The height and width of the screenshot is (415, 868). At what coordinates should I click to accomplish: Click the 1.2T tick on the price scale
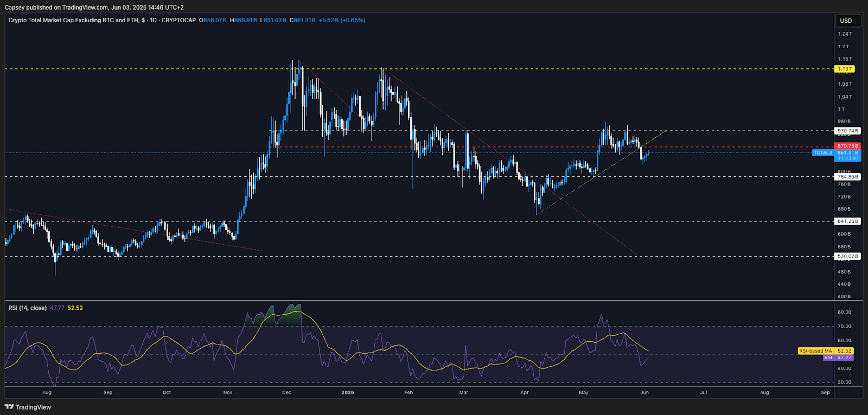coord(843,47)
